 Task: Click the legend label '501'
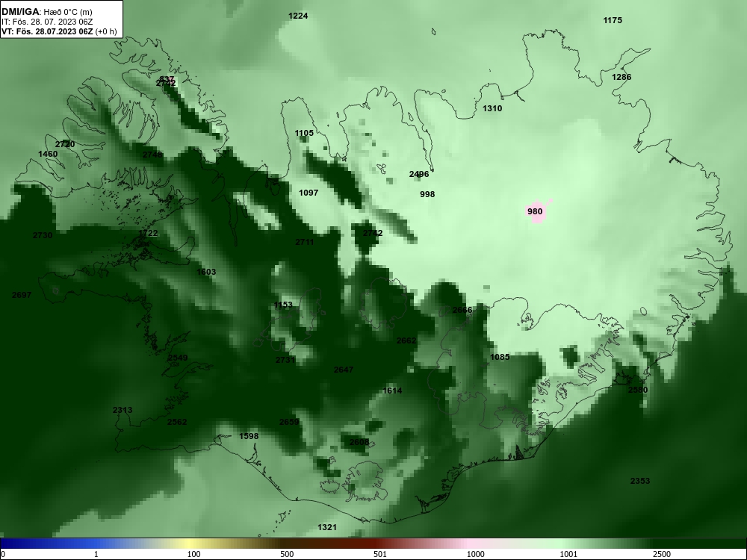click(x=380, y=554)
